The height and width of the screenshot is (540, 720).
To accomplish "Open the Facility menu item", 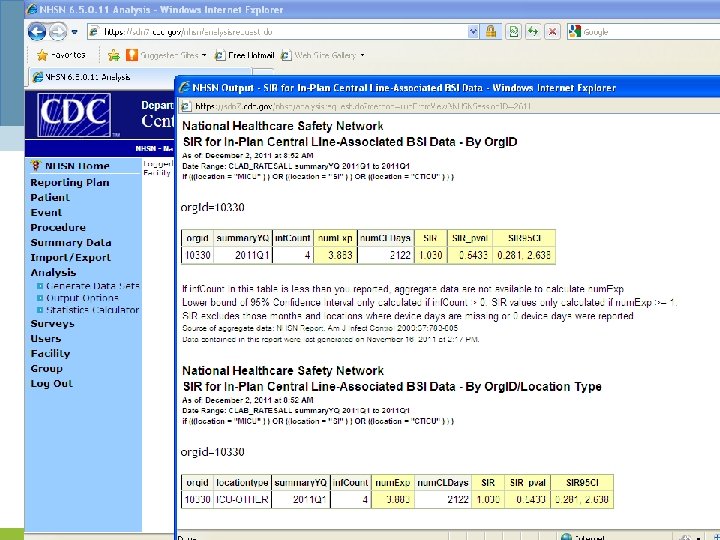I will coord(50,354).
